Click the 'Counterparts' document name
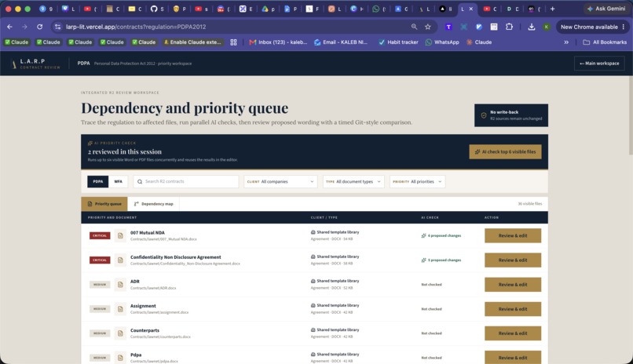 145,330
